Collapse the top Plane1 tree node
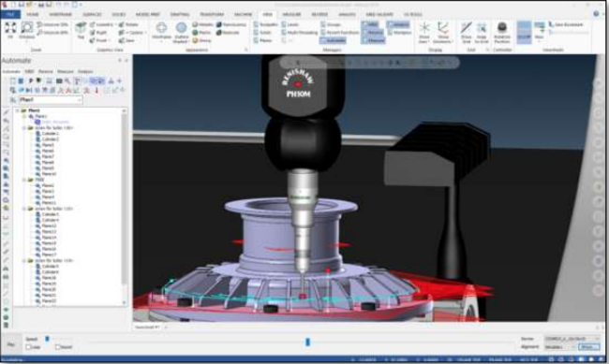Image resolution: width=609 pixels, height=364 pixels. coord(18,110)
